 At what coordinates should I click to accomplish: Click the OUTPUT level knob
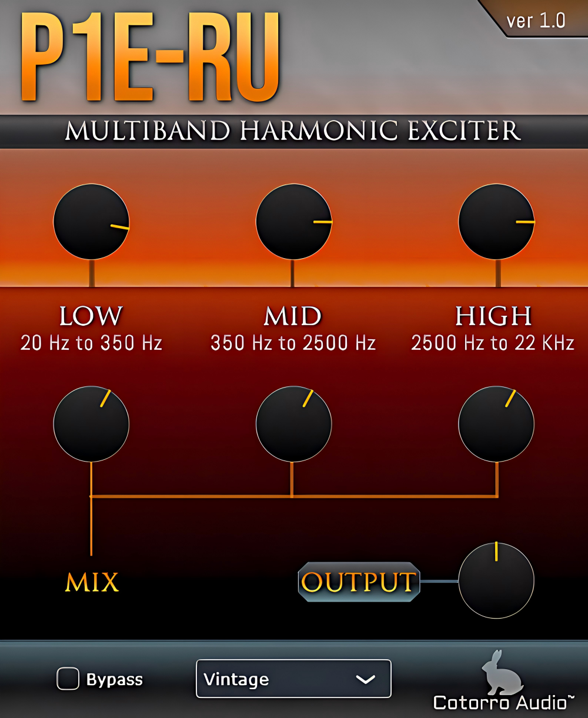point(496,580)
